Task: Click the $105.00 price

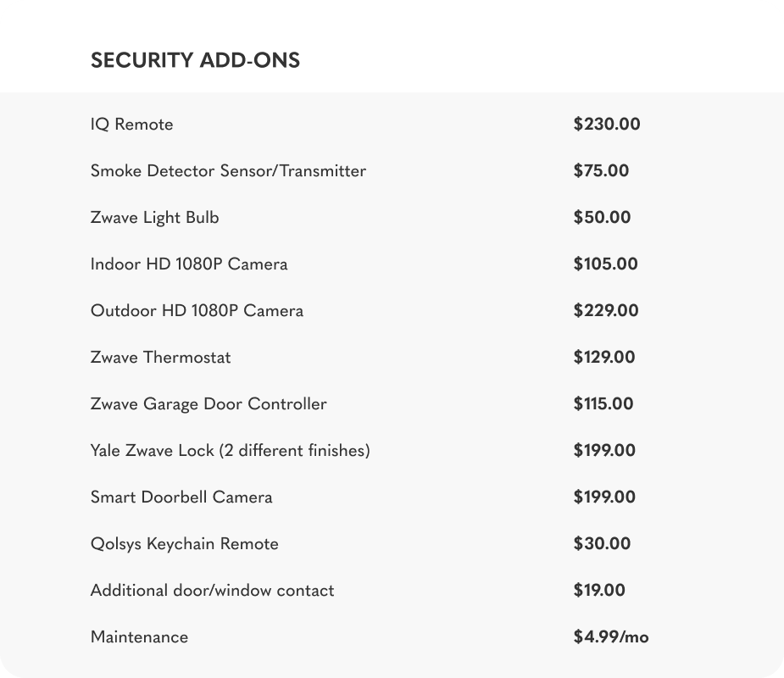Action: [x=605, y=264]
